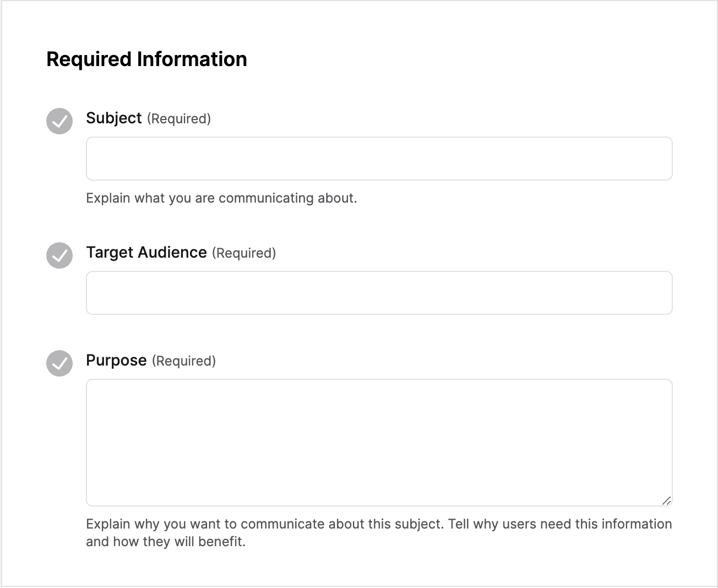Viewport: 718px width, 588px height.
Task: Click the checkmark icon beside Subject
Action: (x=59, y=121)
